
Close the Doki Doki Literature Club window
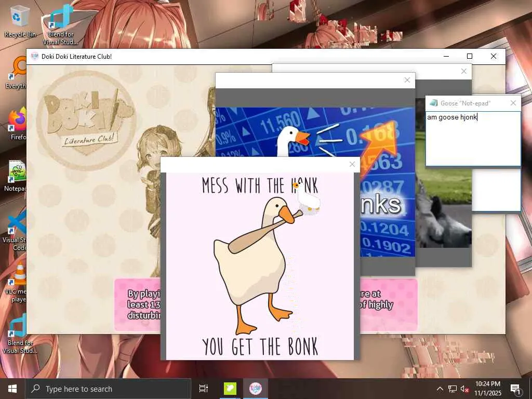pos(494,56)
